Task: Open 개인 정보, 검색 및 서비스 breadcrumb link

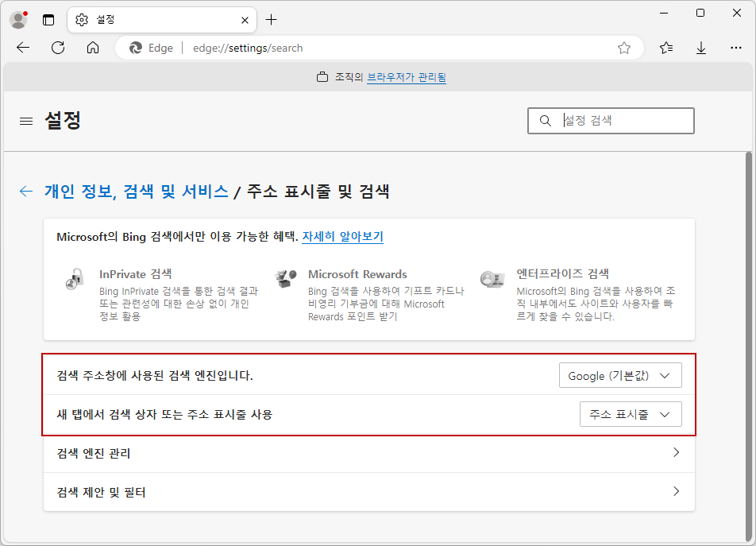Action: click(x=136, y=192)
